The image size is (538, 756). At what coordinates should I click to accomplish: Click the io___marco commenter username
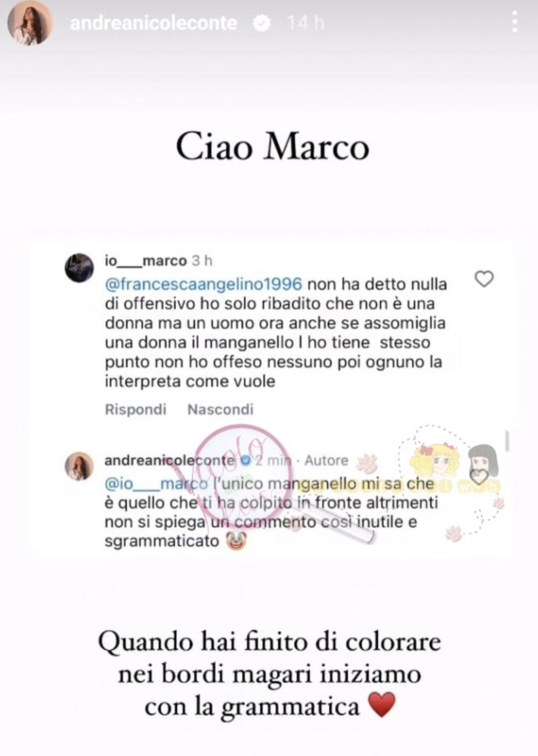146,261
